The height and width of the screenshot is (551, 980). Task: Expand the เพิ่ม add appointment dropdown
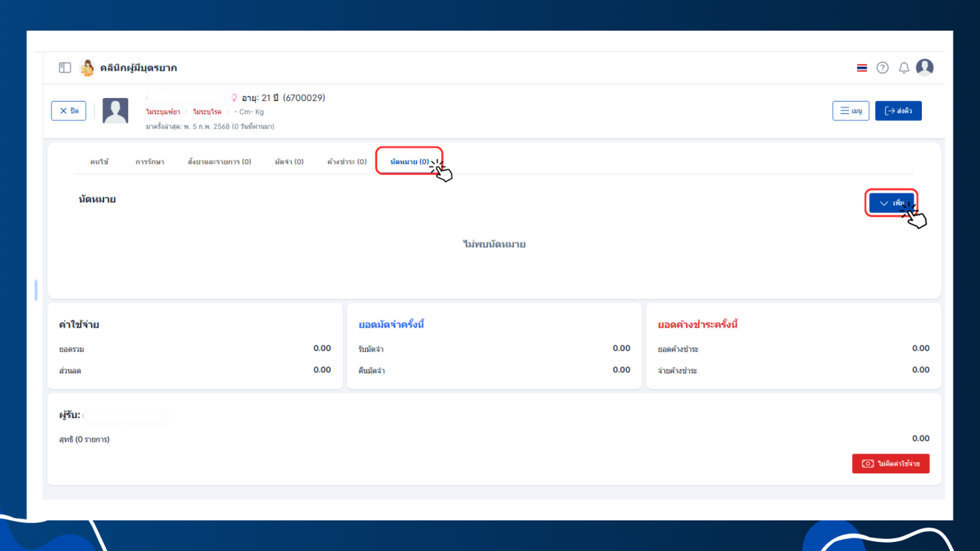[x=892, y=203]
